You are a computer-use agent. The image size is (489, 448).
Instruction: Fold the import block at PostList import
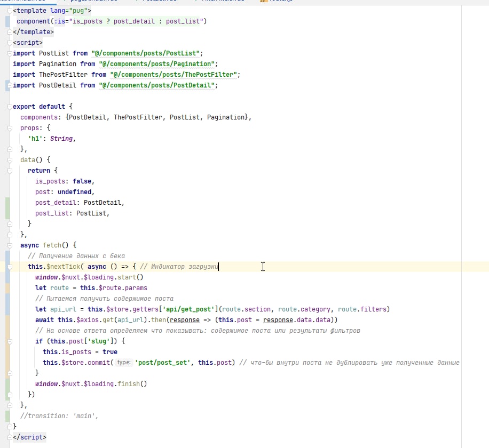(10, 53)
